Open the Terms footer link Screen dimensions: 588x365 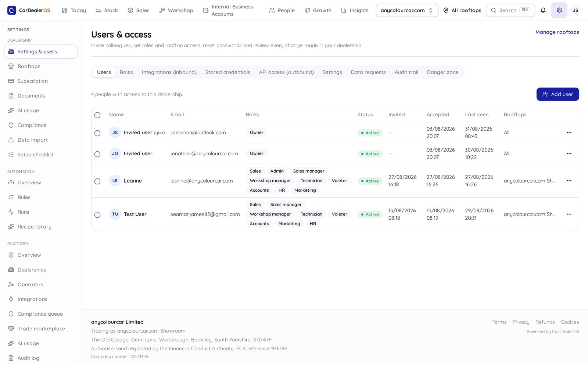[x=499, y=322]
